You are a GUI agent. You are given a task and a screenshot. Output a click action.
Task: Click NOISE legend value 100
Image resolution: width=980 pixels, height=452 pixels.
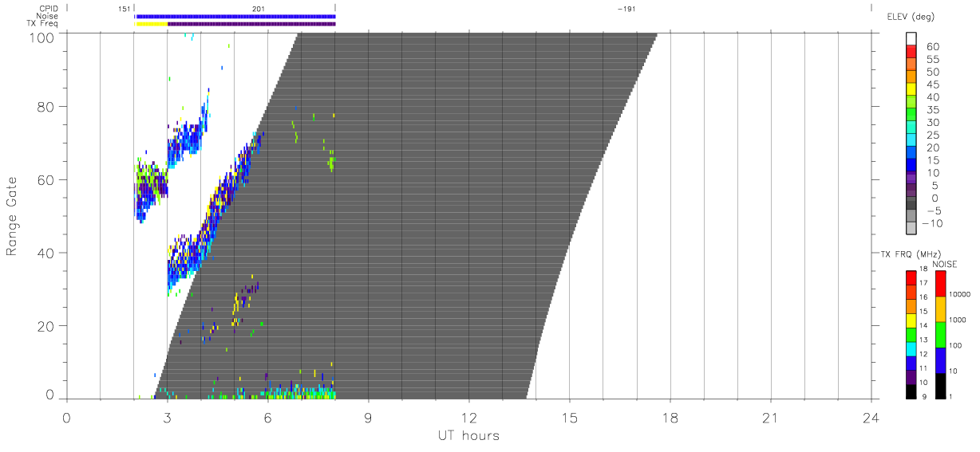click(x=956, y=345)
